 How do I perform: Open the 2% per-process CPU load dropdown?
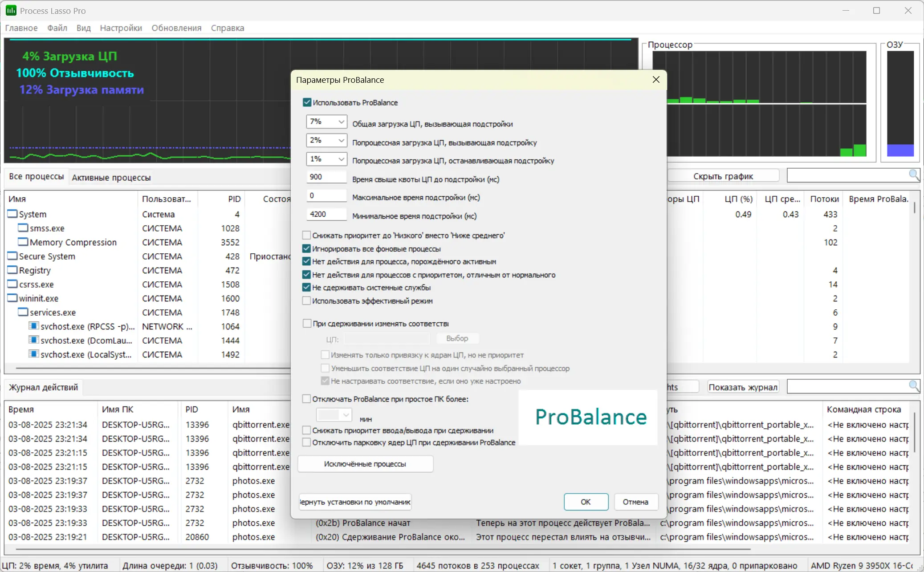pos(341,140)
